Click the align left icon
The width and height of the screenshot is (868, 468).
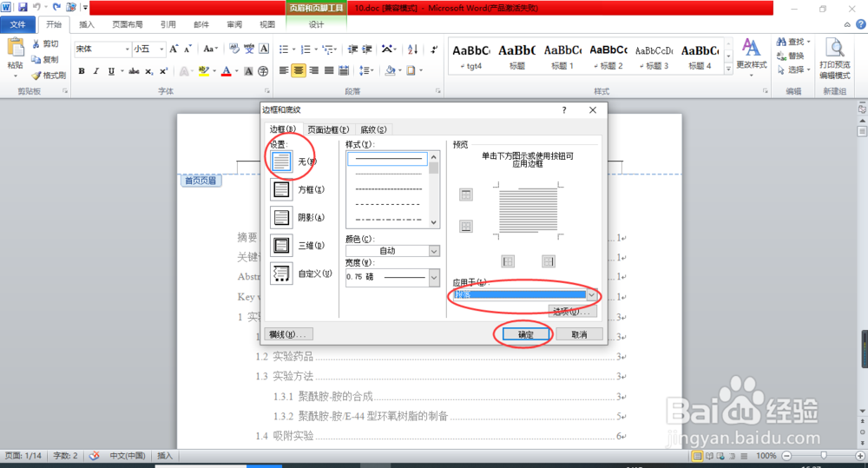point(284,70)
